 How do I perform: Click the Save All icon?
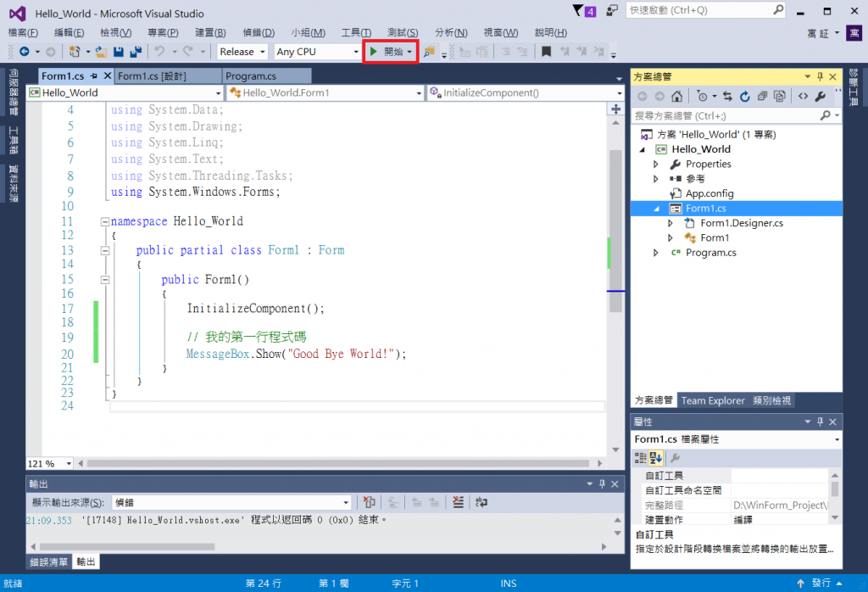(x=136, y=52)
